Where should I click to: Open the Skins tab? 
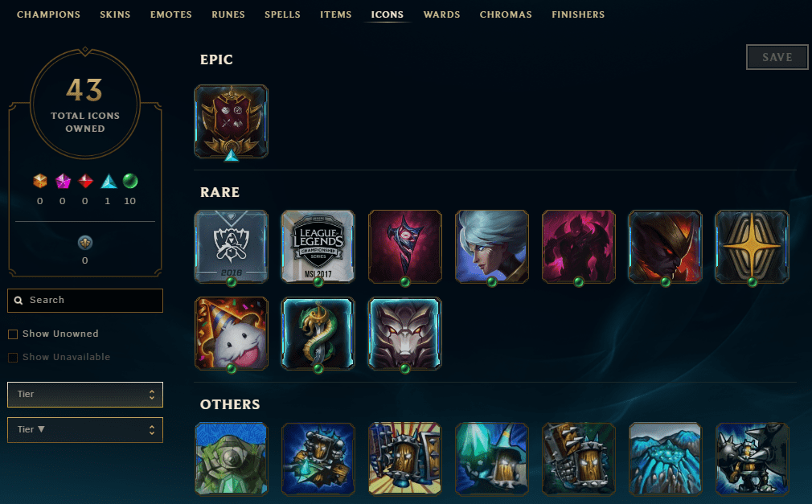(x=115, y=14)
